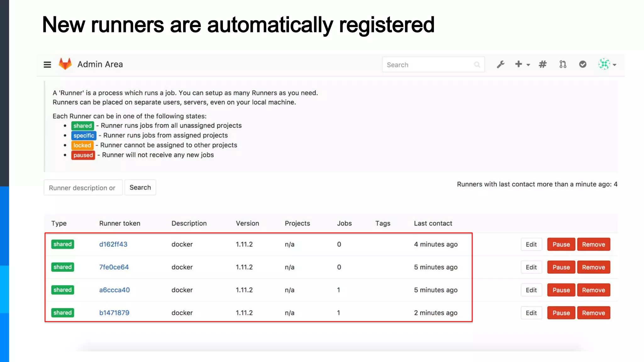This screenshot has width=644, height=362.
Task: Open the admin wrench icon
Action: [x=501, y=64]
